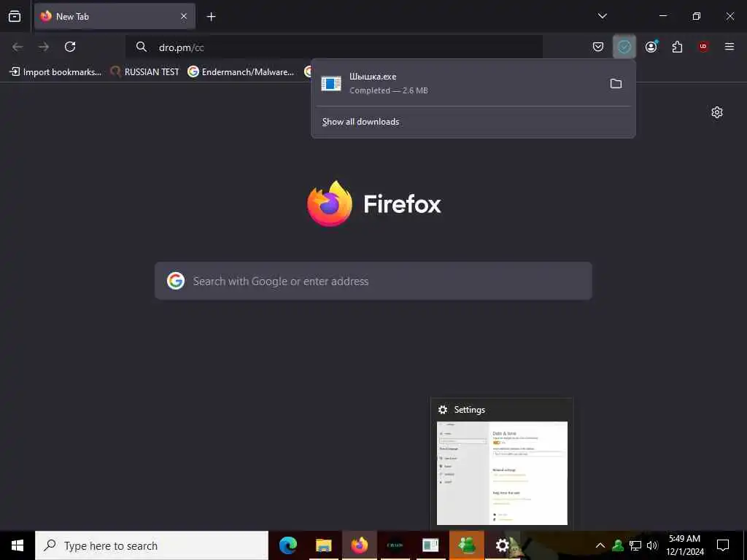
Task: Open the Firefox application menu
Action: 729,47
